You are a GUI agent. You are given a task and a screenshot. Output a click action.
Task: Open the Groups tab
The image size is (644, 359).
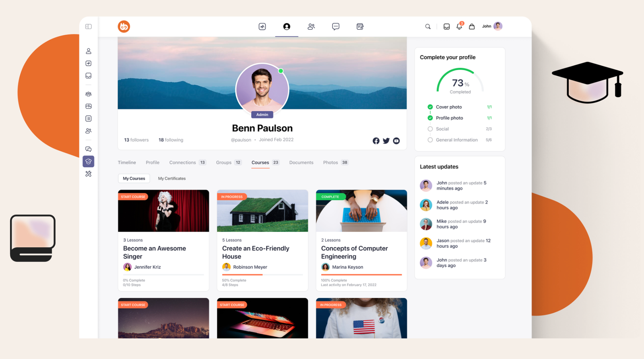tap(229, 162)
